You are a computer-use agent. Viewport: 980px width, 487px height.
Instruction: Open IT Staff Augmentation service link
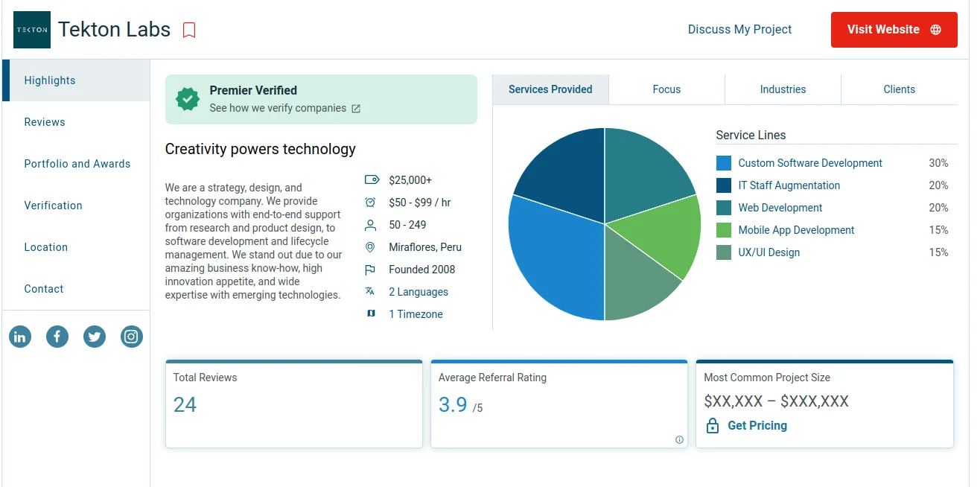click(x=789, y=185)
